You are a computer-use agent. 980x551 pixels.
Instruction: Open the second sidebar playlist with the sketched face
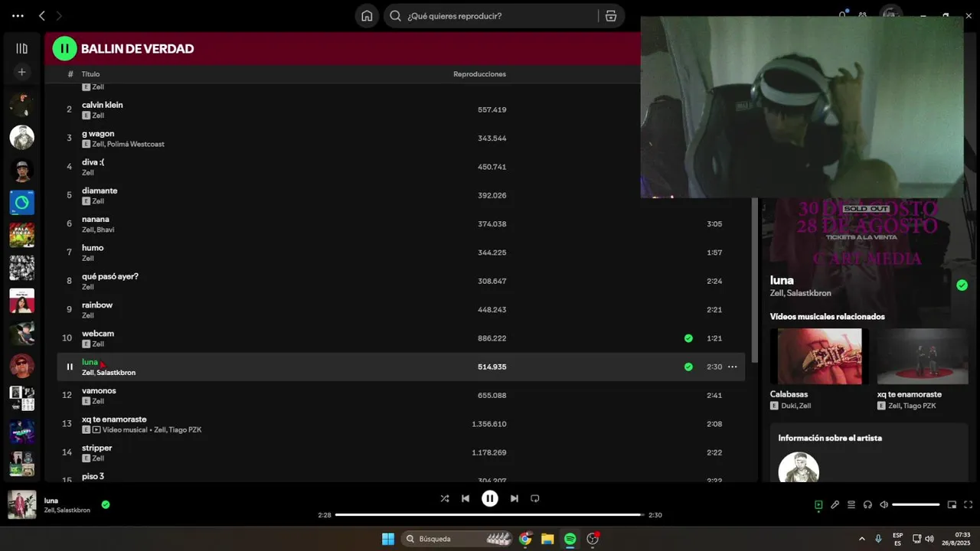[21, 138]
